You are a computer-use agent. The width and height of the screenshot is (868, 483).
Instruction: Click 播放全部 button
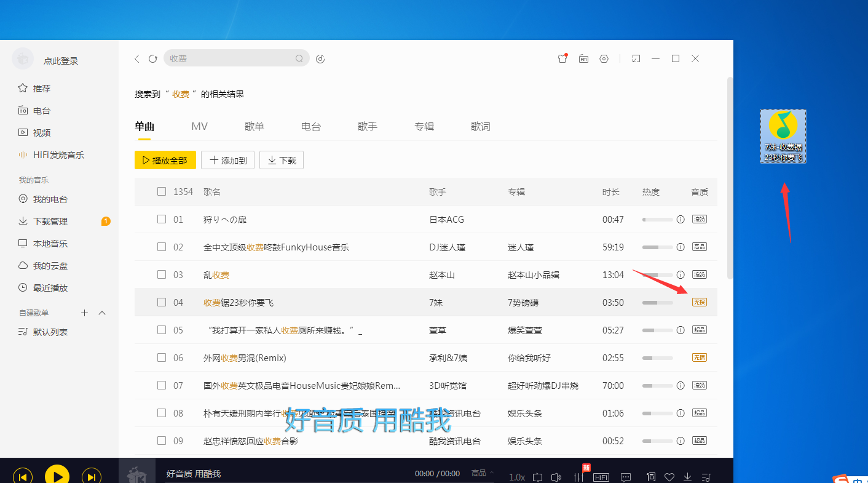coord(165,160)
